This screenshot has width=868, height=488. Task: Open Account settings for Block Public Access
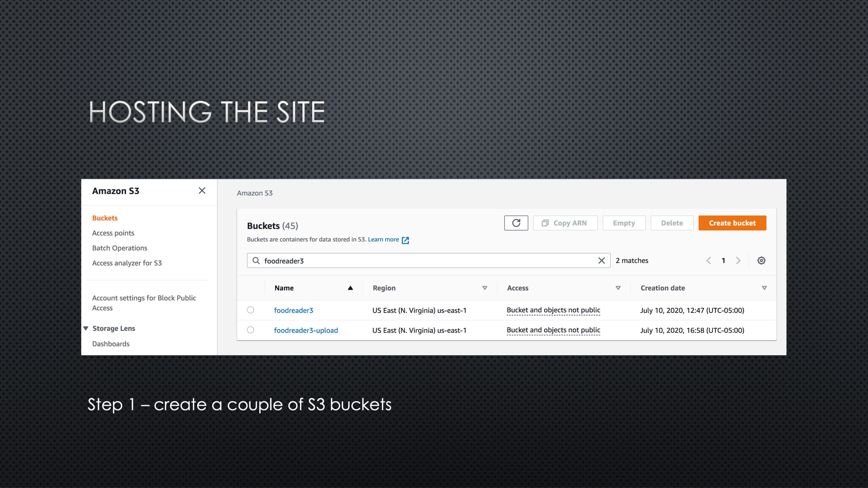144,303
